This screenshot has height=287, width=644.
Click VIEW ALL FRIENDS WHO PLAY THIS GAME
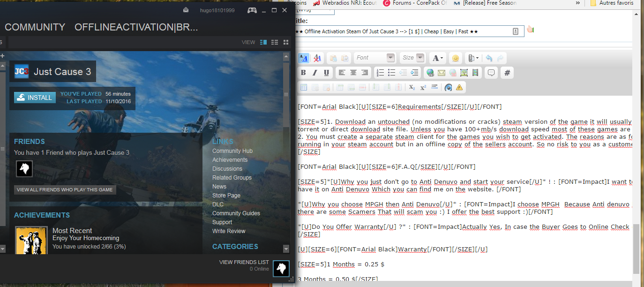65,190
